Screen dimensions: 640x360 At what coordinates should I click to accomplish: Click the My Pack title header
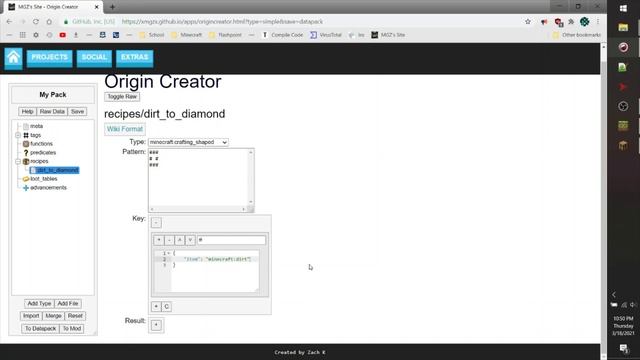(x=53, y=95)
